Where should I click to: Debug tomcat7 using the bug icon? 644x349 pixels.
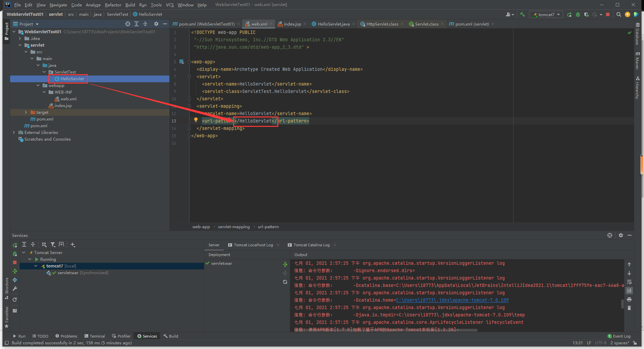(578, 14)
